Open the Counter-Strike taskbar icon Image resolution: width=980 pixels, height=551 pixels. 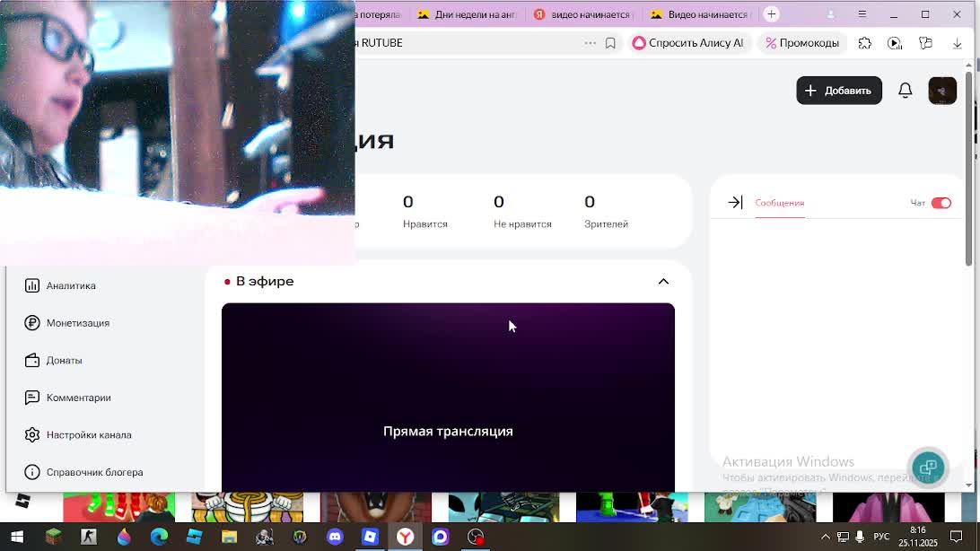click(88, 537)
